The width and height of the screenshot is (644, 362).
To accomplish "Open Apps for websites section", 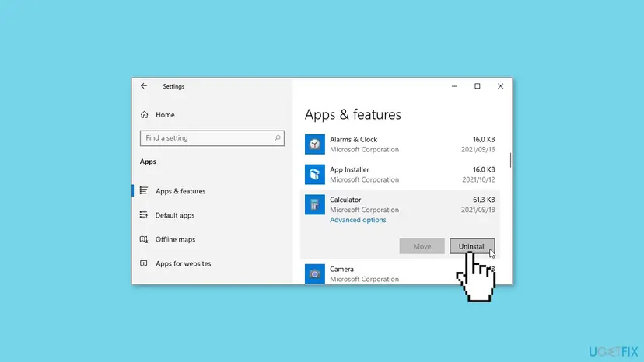I will 184,263.
